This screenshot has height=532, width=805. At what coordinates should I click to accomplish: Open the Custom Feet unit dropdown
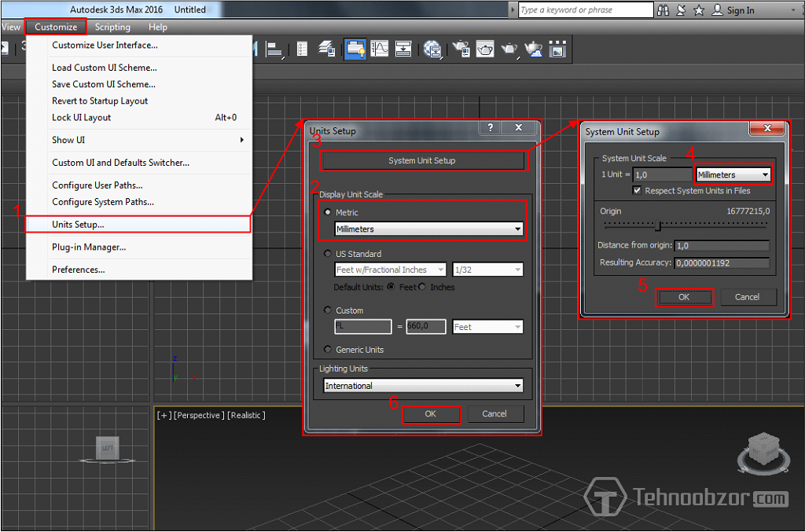click(x=487, y=327)
